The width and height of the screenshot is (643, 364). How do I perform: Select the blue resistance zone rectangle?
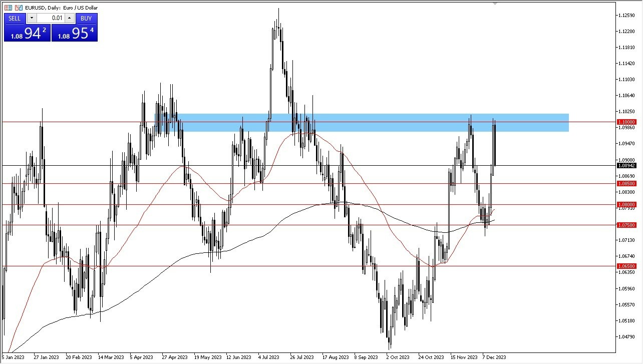pos(362,123)
